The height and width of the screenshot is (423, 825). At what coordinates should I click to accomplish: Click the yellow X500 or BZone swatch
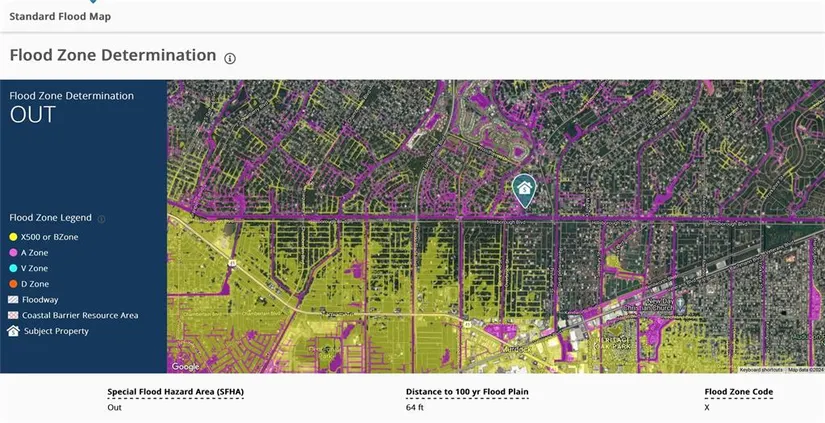coord(13,237)
